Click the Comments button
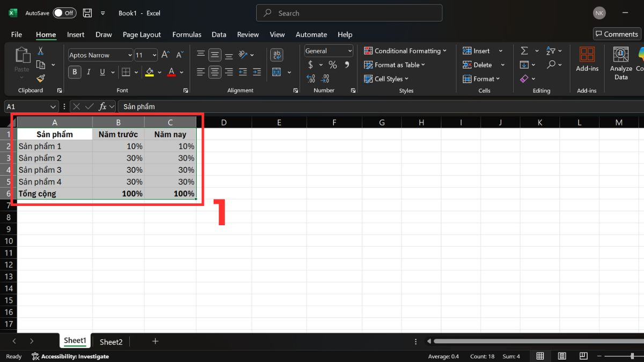Screen dimensions: 644x362 pos(617,34)
